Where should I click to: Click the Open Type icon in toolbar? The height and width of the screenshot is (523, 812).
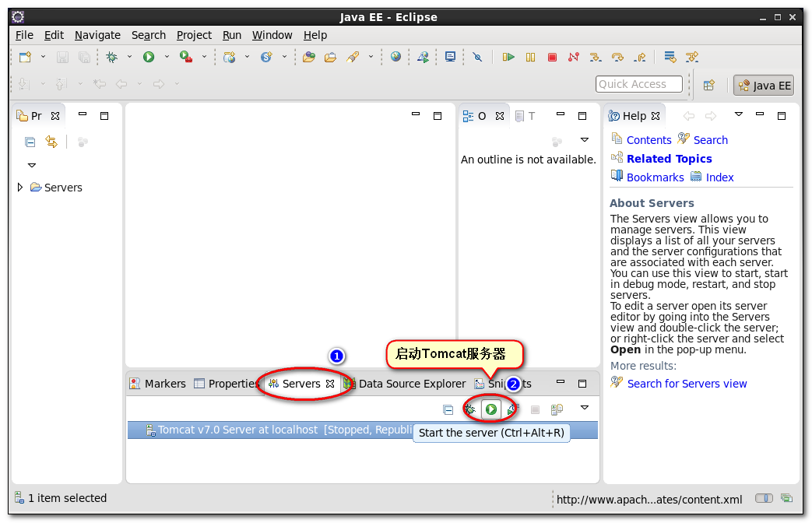(309, 57)
